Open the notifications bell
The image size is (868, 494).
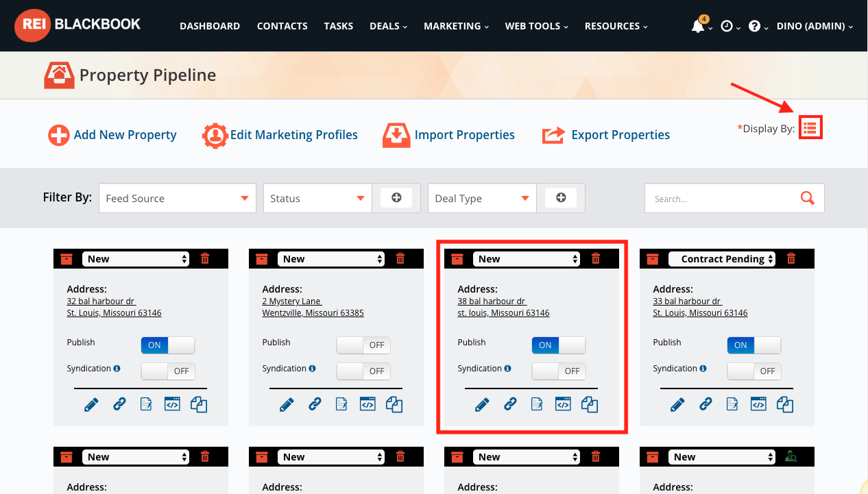[x=698, y=27]
